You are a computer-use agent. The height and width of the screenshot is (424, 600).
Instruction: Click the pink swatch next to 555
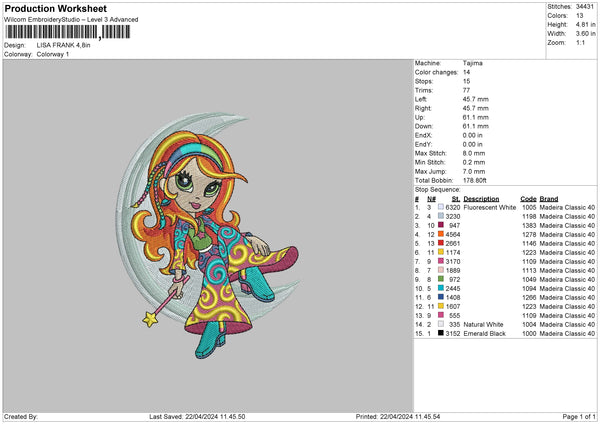[x=441, y=315]
